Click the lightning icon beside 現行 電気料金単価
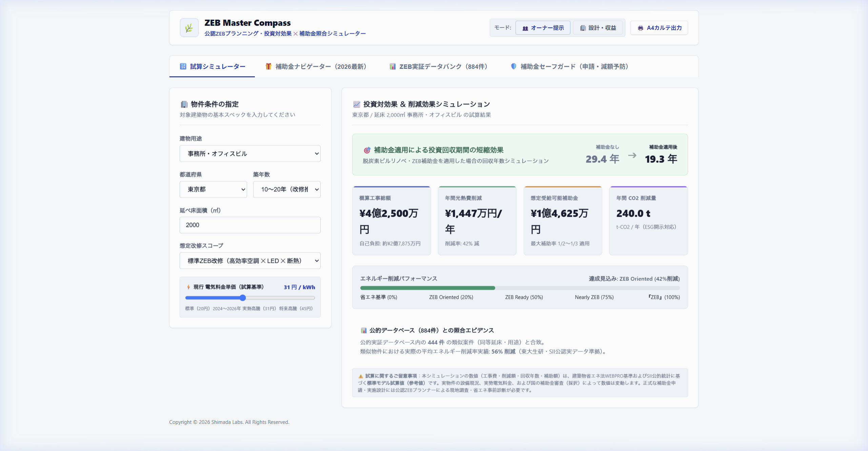Image resolution: width=868 pixels, height=451 pixels. (x=188, y=287)
